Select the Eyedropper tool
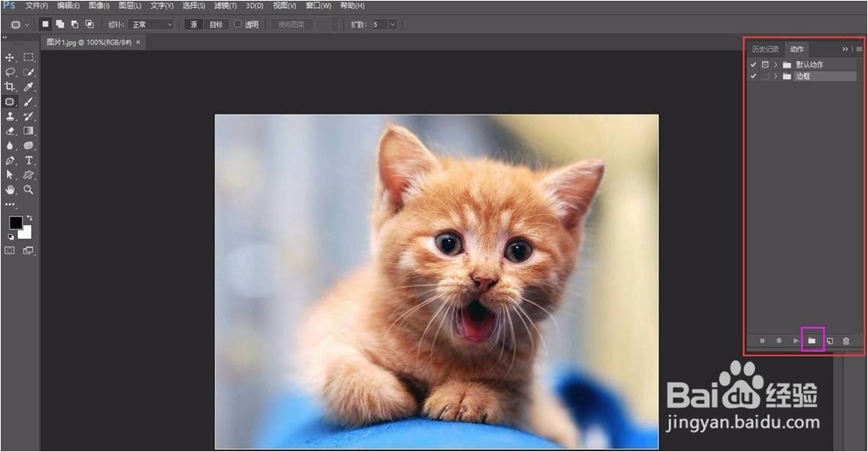The image size is (868, 452). click(29, 87)
